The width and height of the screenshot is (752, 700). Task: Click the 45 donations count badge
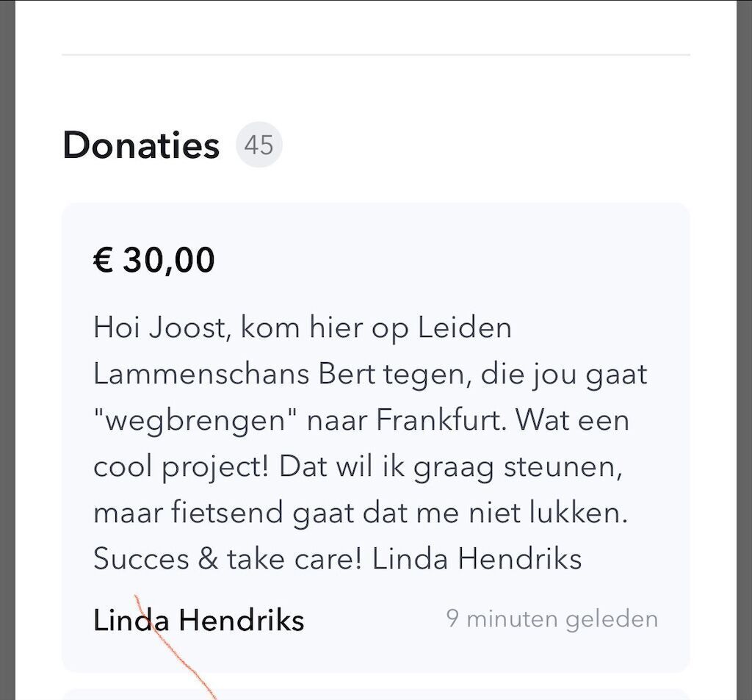click(258, 145)
